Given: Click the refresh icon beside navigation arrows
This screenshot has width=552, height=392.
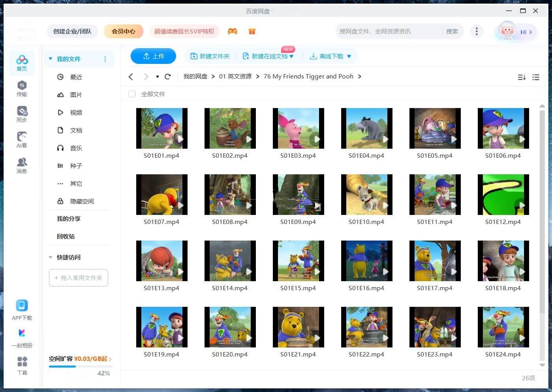Looking at the screenshot, I should [x=168, y=77].
